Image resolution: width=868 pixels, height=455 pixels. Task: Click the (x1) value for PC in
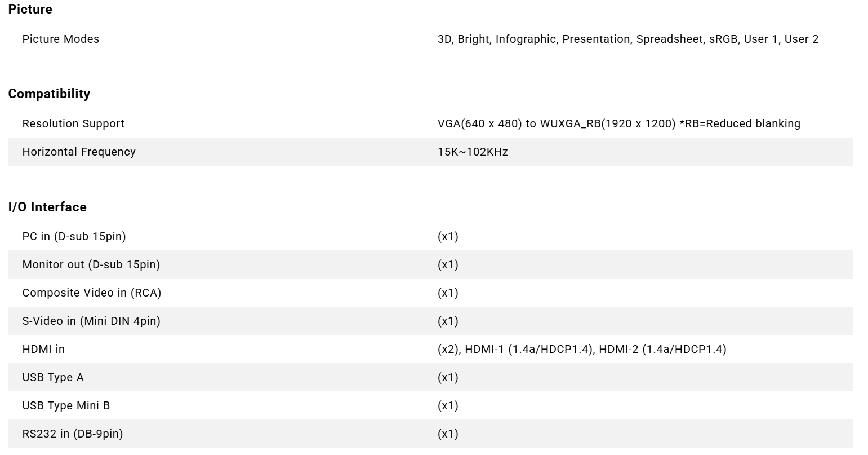[x=448, y=236]
